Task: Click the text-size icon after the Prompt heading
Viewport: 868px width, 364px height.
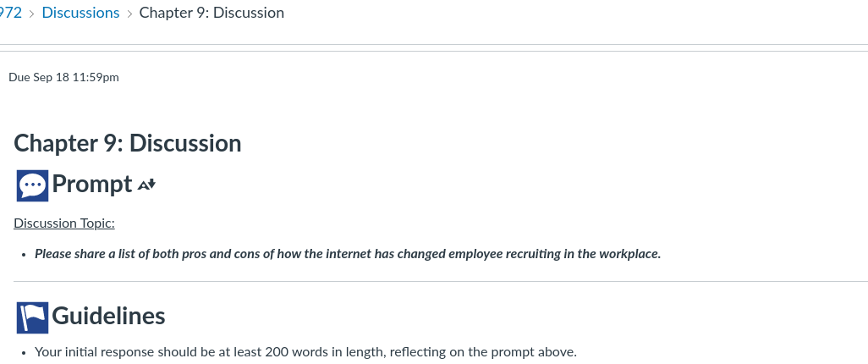Action: tap(146, 185)
